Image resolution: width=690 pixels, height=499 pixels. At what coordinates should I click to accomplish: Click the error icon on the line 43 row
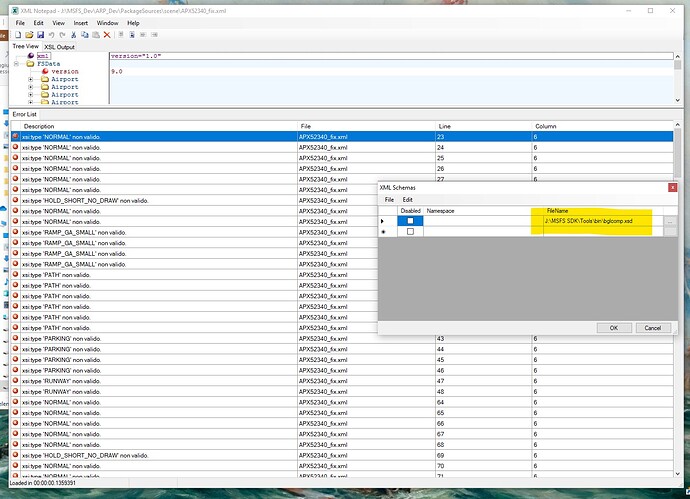15,338
